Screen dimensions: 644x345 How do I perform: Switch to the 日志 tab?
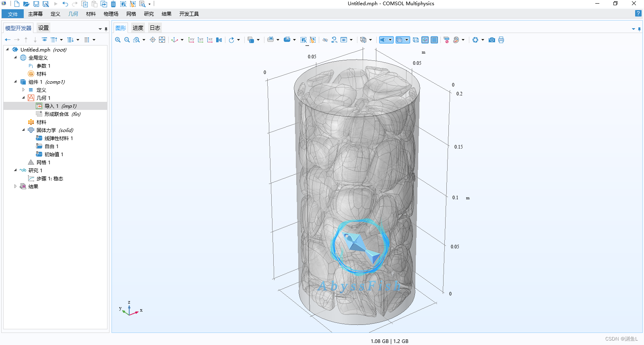[155, 28]
